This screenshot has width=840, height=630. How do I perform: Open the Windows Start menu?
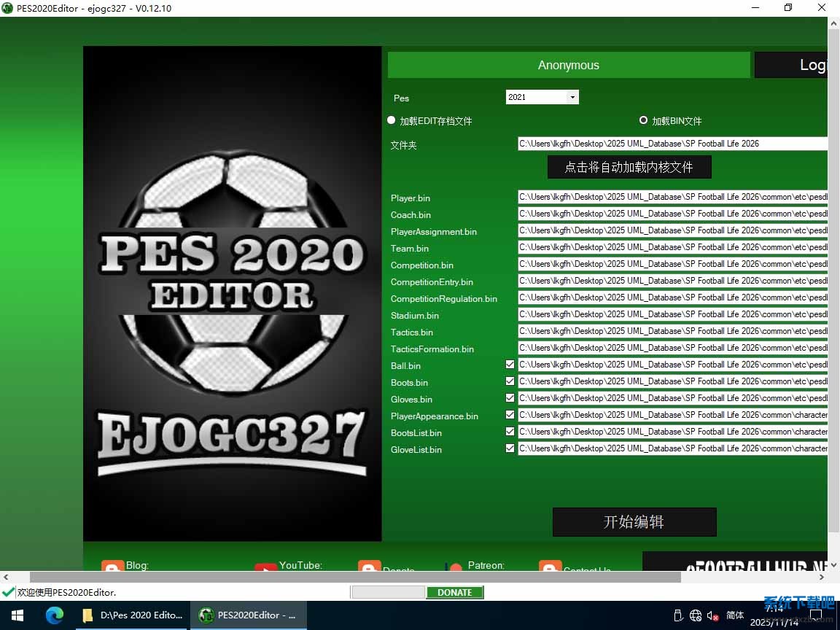point(17,615)
